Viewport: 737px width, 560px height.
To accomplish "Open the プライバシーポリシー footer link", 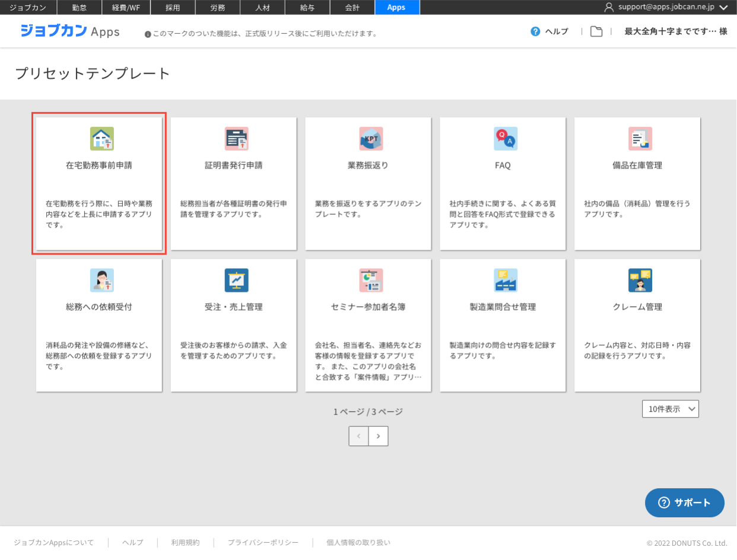I will (x=263, y=542).
